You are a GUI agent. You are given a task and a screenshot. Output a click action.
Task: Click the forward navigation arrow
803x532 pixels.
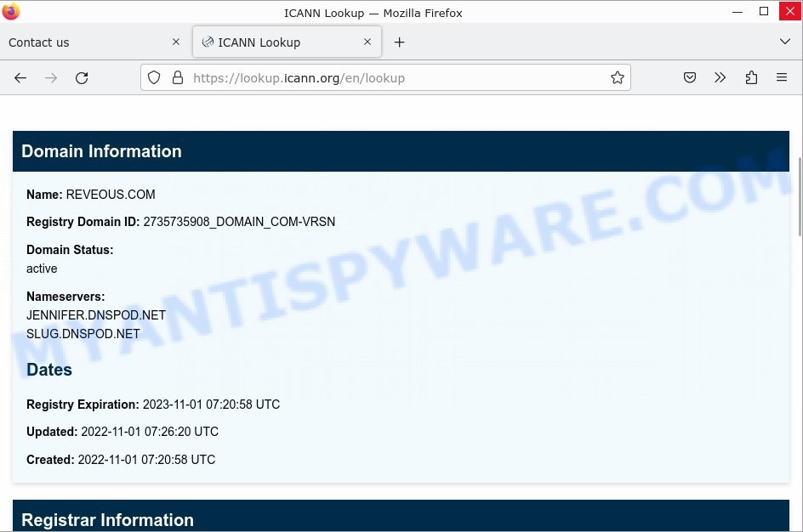(x=51, y=77)
